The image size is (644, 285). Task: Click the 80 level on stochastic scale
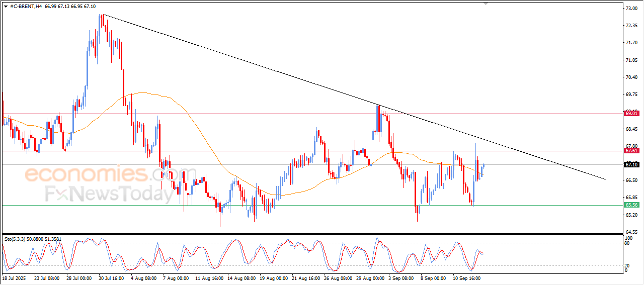click(x=627, y=243)
